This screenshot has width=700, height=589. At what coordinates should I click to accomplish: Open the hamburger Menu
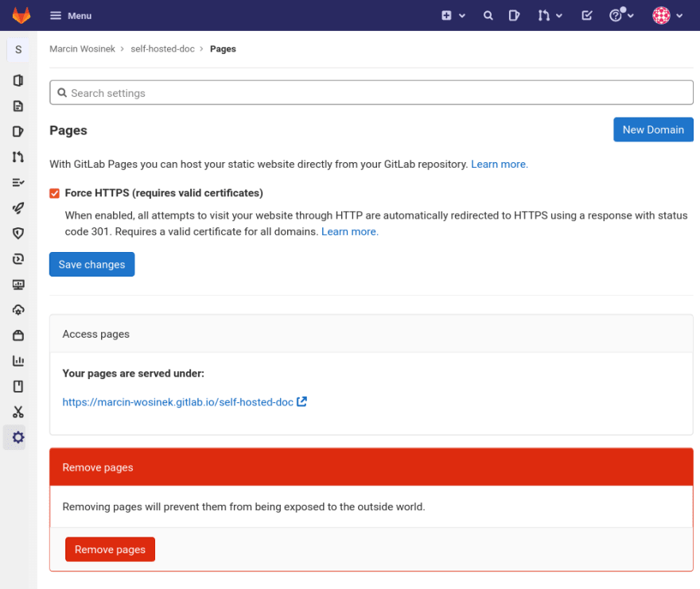click(71, 16)
